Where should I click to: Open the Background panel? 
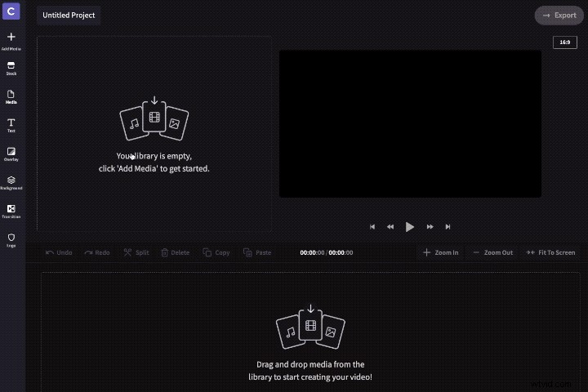[x=11, y=183]
